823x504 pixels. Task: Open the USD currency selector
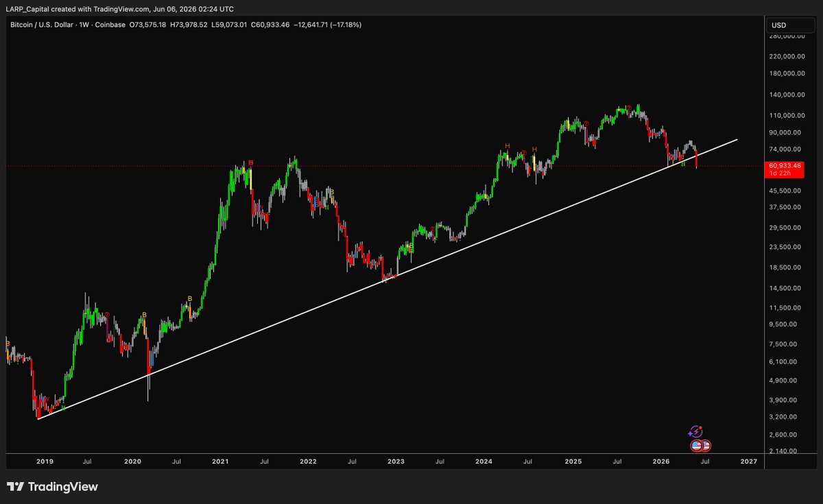coord(789,25)
